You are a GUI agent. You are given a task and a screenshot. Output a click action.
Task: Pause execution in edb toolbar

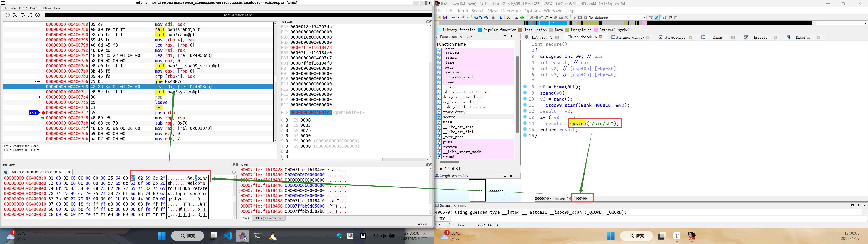pyautogui.click(x=8, y=15)
